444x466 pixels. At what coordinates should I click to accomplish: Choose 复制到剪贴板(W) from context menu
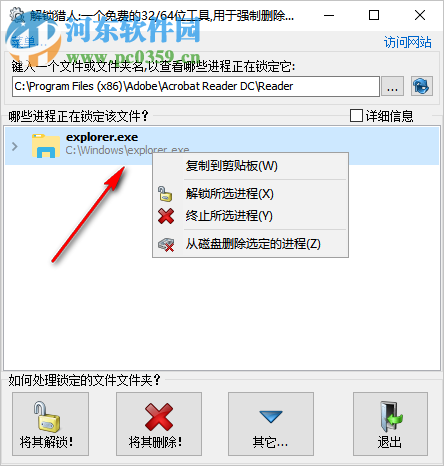[x=231, y=166]
